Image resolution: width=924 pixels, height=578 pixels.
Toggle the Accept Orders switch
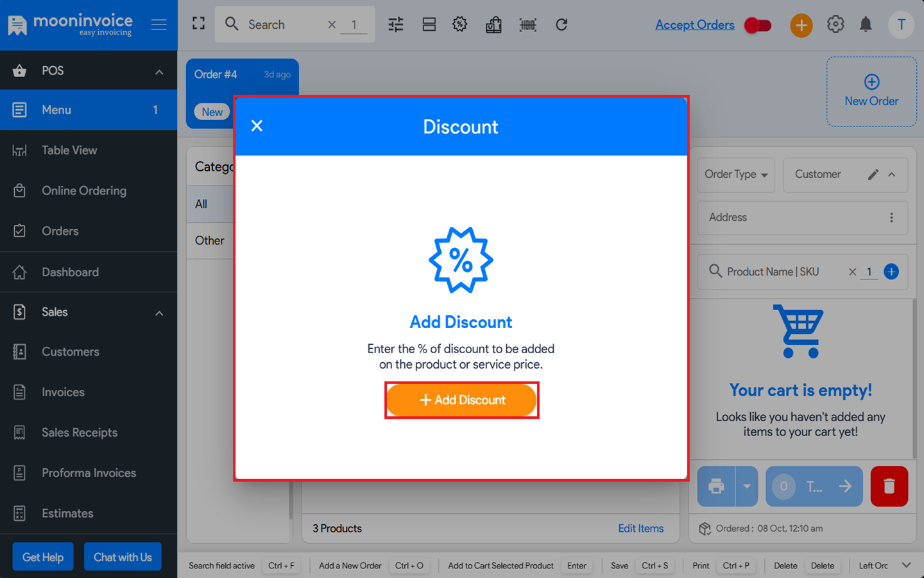tap(758, 25)
